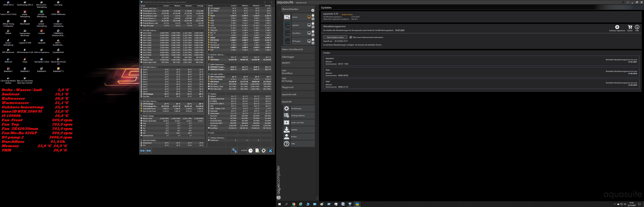Open aquasuite desktop shortcut icon
Image resolution: width=644 pixels, height=207 pixels.
click(42, 42)
